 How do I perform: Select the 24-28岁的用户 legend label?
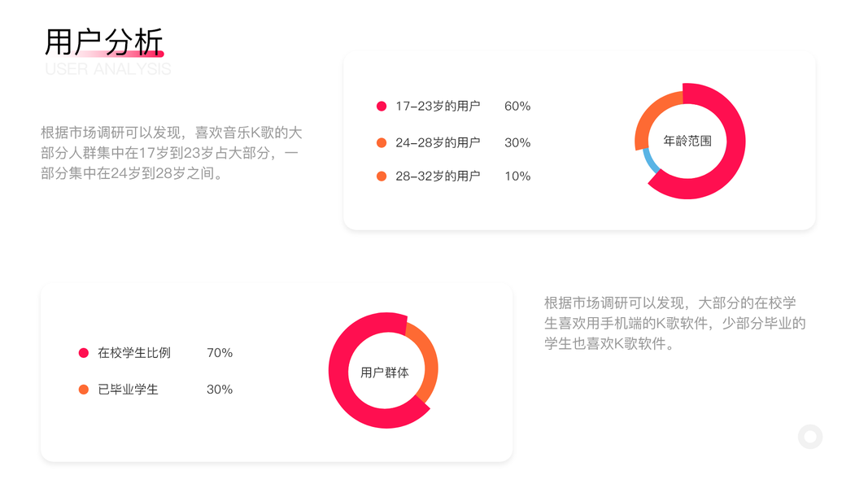pyautogui.click(x=438, y=143)
